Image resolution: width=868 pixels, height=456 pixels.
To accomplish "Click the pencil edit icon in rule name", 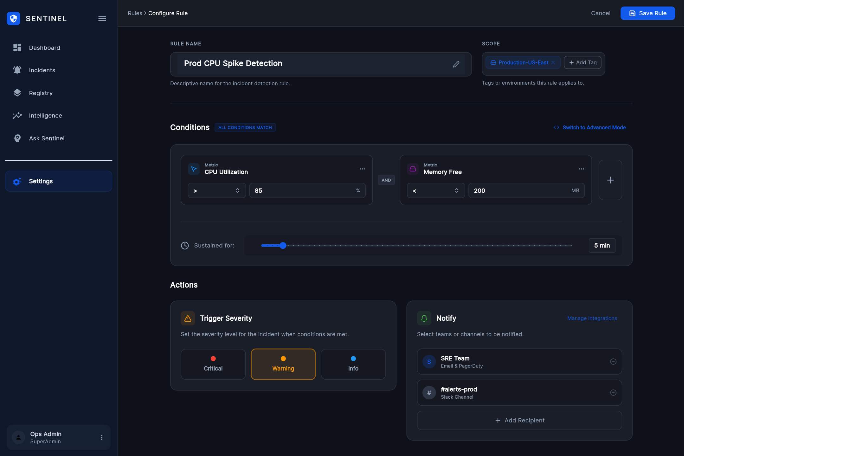I will pos(456,64).
